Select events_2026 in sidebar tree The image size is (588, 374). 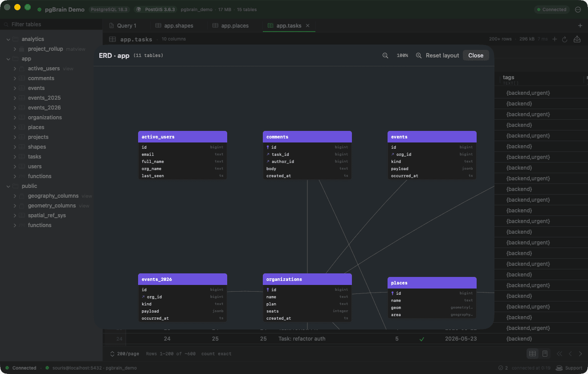(44, 108)
